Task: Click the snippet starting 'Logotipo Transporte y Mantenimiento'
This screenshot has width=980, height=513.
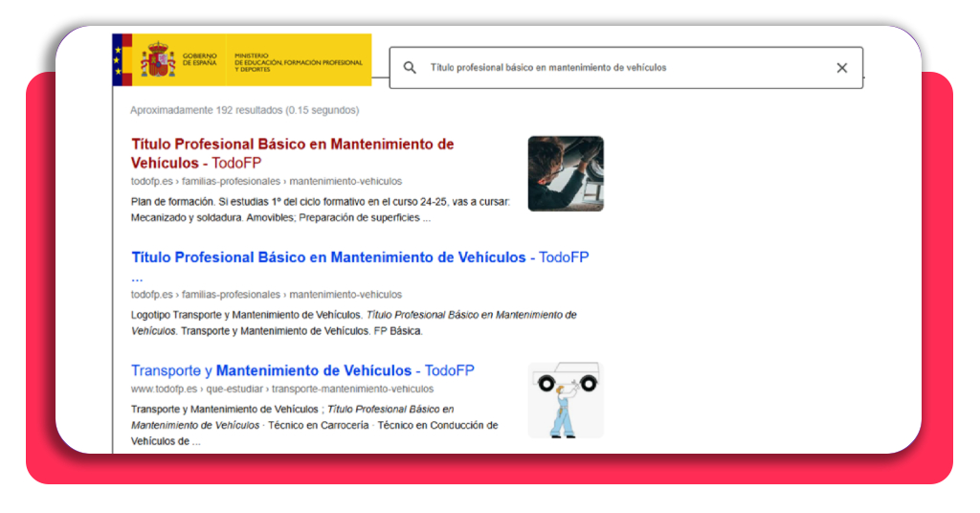Action: pyautogui.click(x=354, y=323)
